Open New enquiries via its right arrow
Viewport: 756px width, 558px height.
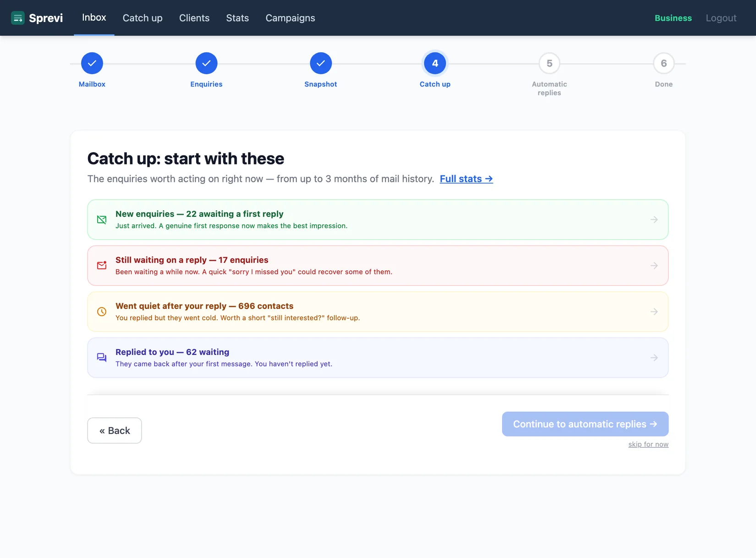[654, 220]
